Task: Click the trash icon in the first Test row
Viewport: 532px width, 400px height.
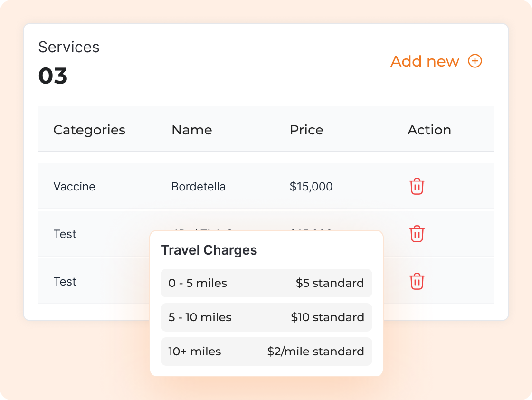Action: pyautogui.click(x=417, y=234)
